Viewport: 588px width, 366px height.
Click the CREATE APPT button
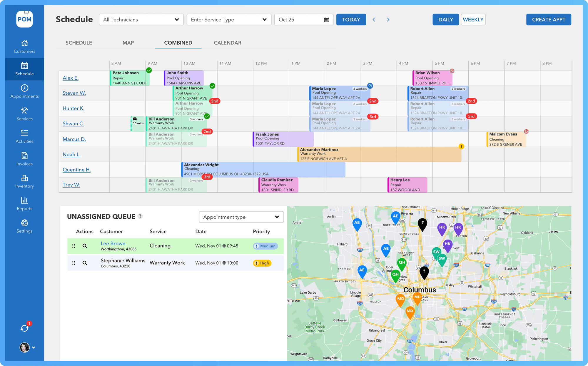pos(549,19)
